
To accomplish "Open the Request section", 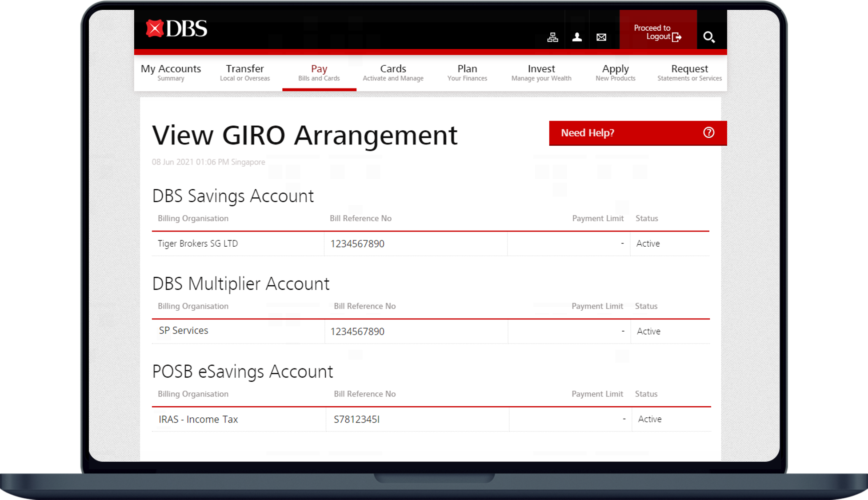I will pos(689,72).
